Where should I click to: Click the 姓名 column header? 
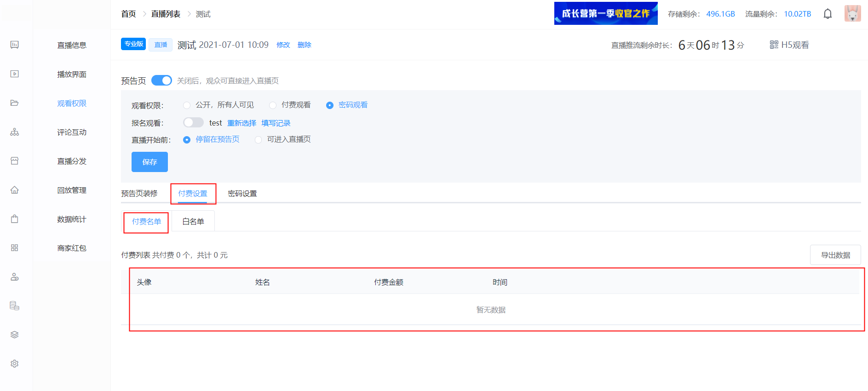pyautogui.click(x=263, y=282)
